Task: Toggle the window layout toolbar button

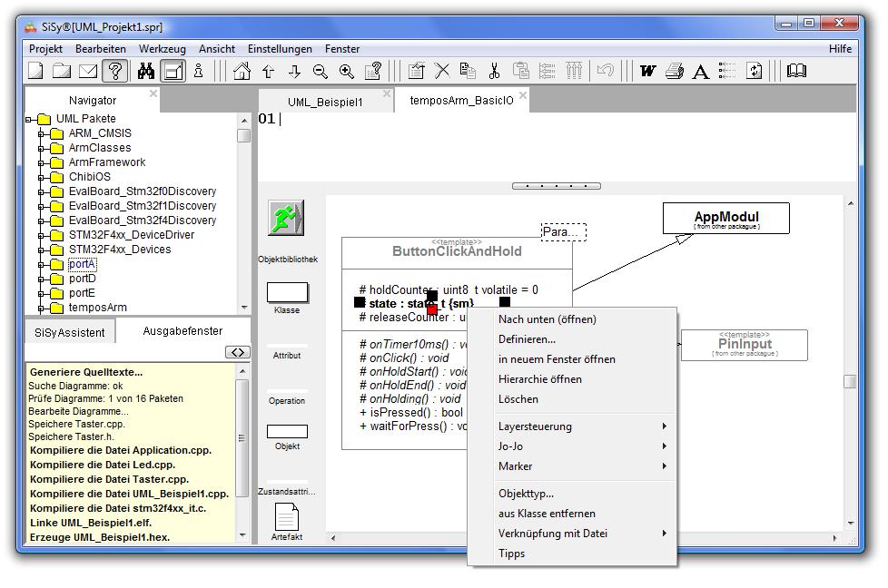Action: (173, 71)
